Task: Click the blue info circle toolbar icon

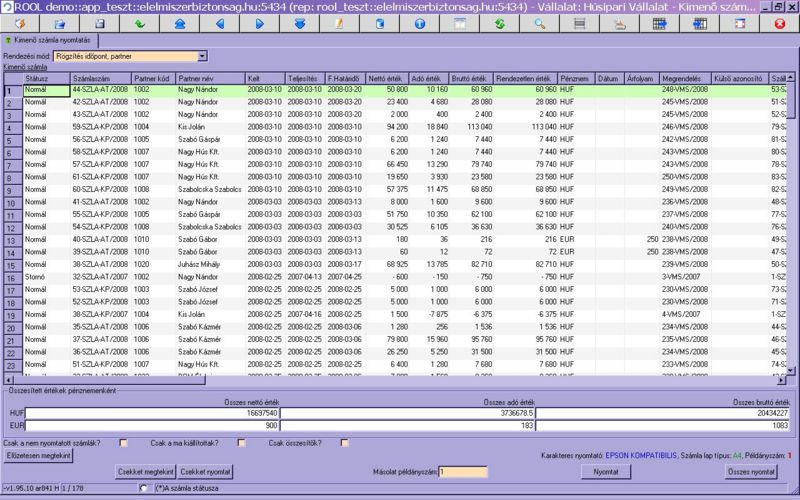Action: tap(420, 23)
